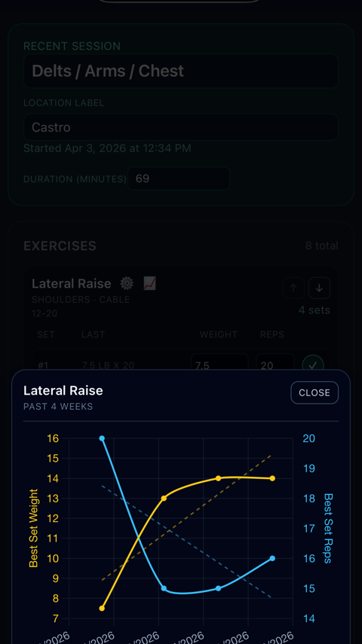Select last blue reps point at 16
362x644 pixels.
coord(272,558)
